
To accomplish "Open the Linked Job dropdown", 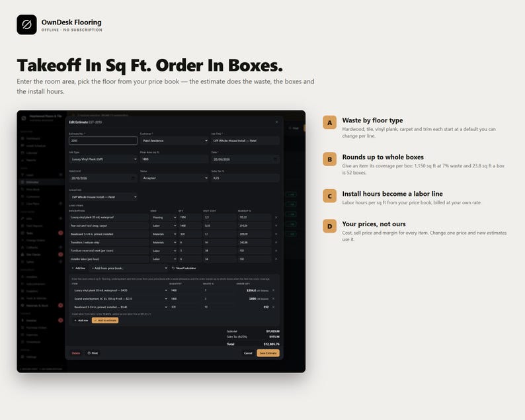I will pyautogui.click(x=103, y=197).
